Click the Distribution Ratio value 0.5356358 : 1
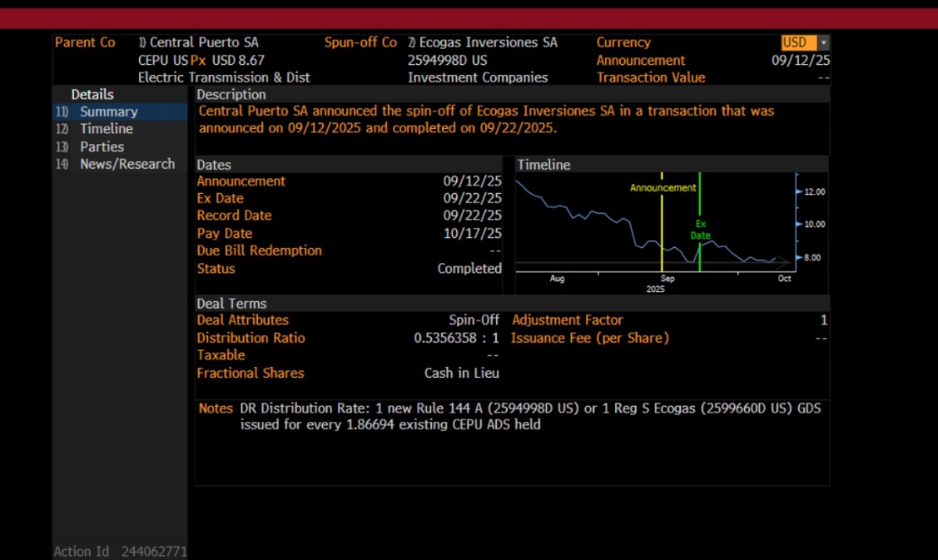 456,338
